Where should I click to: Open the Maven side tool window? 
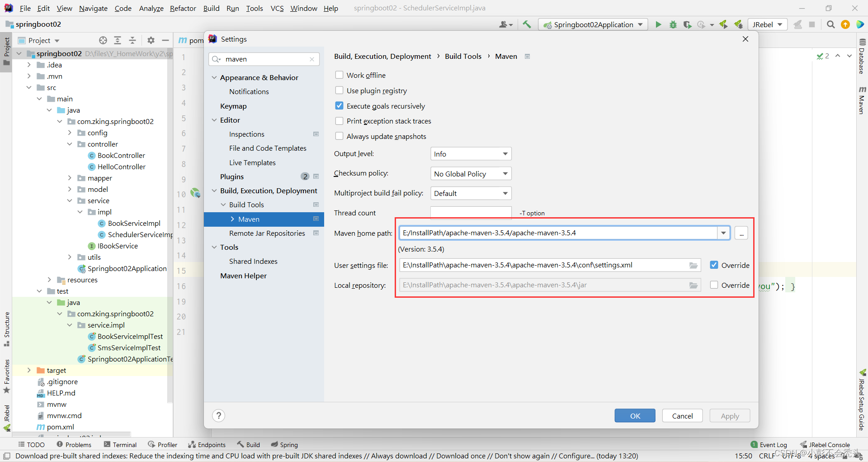pyautogui.click(x=862, y=100)
